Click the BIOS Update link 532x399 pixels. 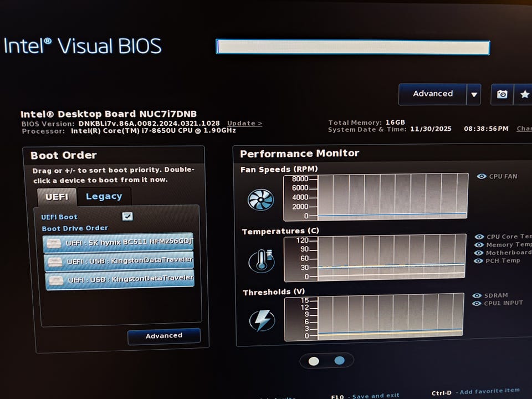pos(244,123)
